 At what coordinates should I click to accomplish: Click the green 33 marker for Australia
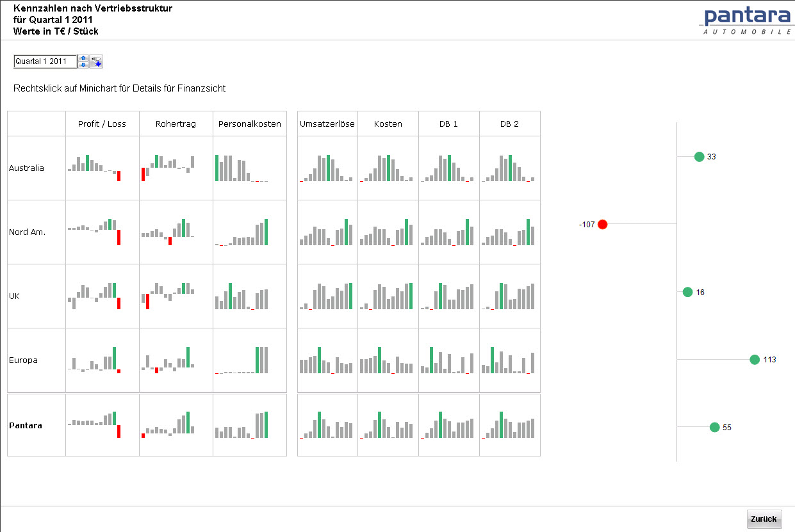coord(699,156)
